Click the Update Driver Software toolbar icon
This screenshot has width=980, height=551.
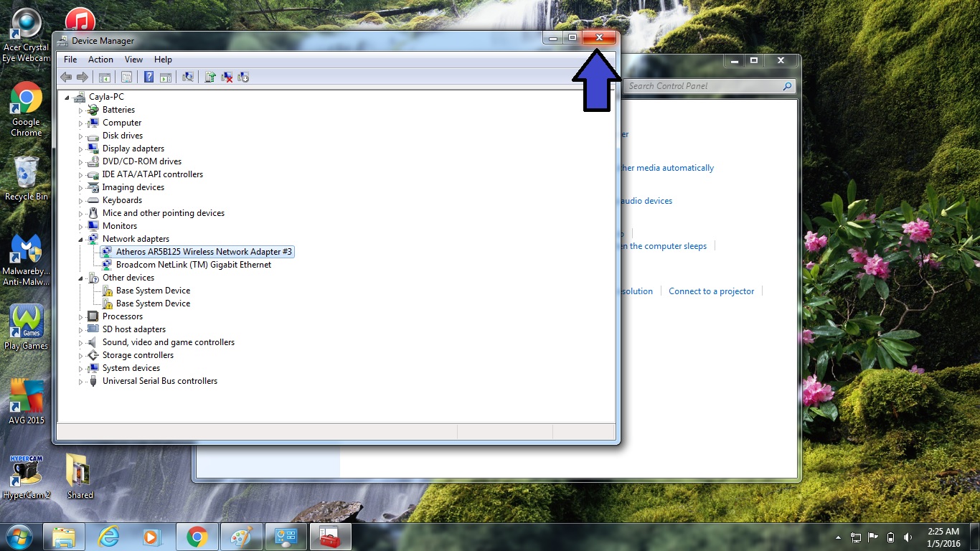[210, 77]
